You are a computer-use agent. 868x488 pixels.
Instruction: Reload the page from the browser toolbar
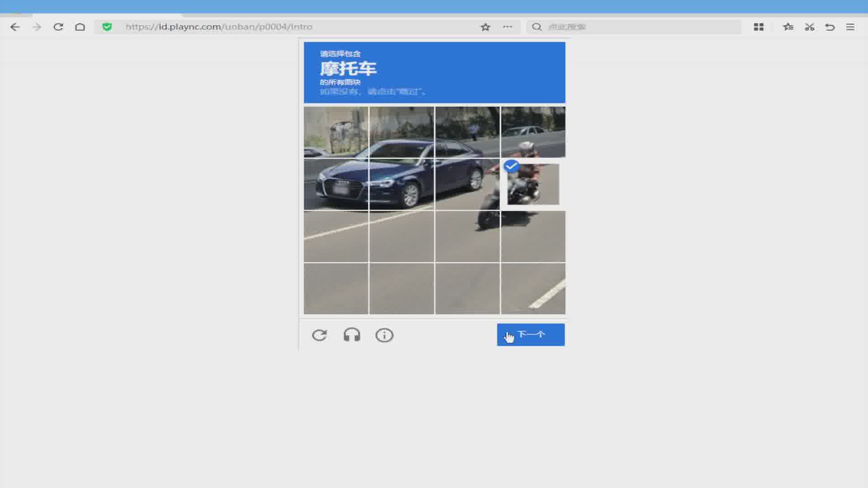[x=58, y=27]
